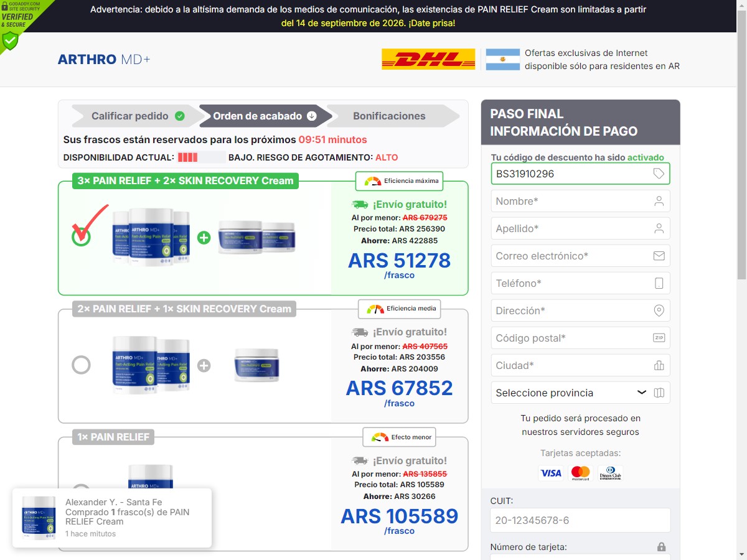The image size is (747, 560).
Task: Click the map icon beside provincia dropdown
Action: [659, 393]
